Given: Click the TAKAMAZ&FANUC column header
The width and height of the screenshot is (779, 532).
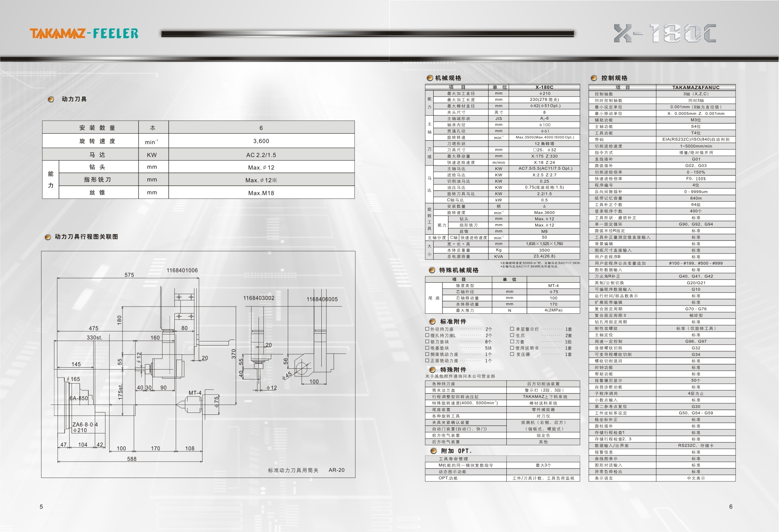Looking at the screenshot, I should 696,87.
